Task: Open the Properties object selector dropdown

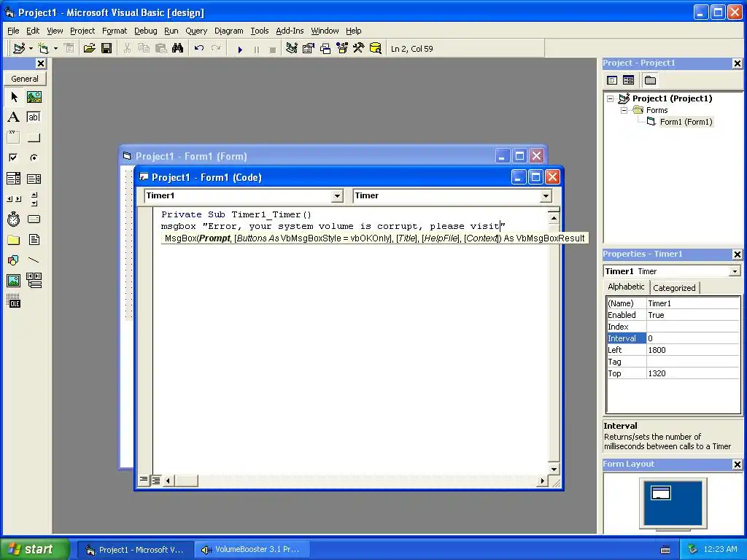Action: coord(735,271)
